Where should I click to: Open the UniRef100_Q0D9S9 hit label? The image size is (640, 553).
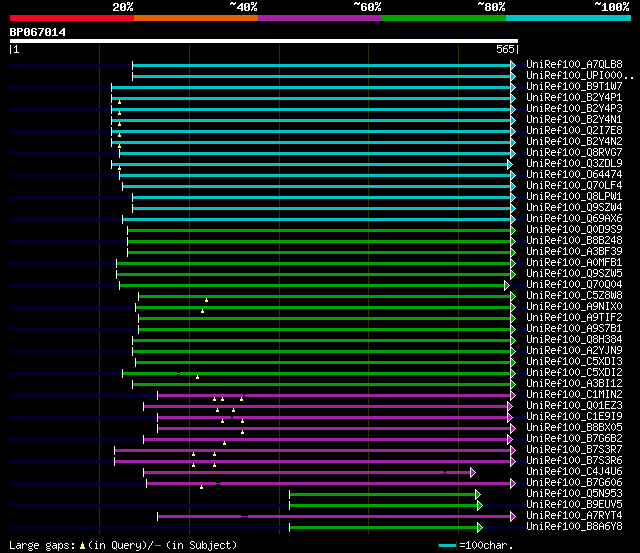point(574,230)
